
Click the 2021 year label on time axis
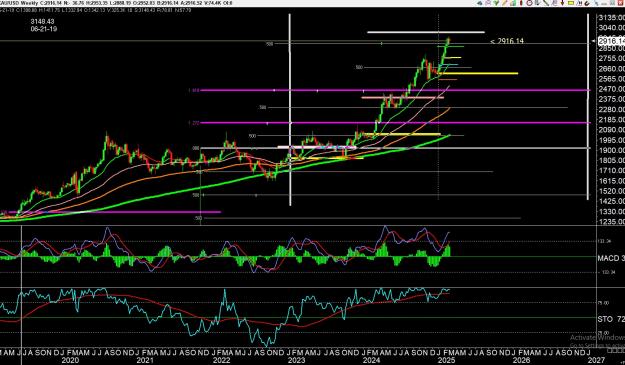pos(145,360)
